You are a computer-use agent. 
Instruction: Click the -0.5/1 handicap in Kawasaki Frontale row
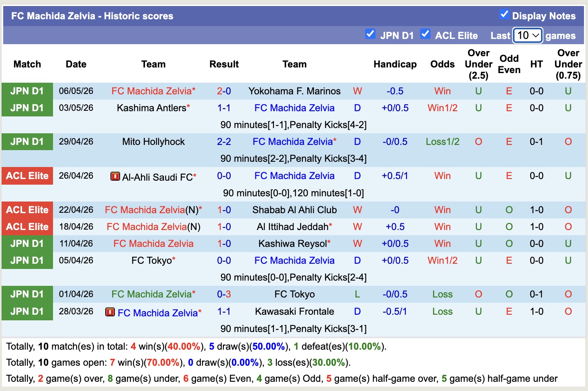click(395, 312)
